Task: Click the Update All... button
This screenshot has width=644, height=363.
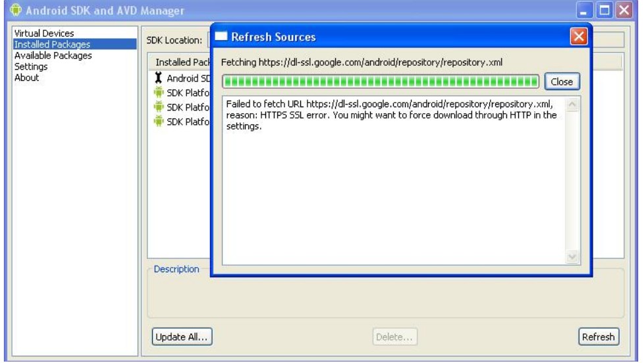Action: [182, 337]
